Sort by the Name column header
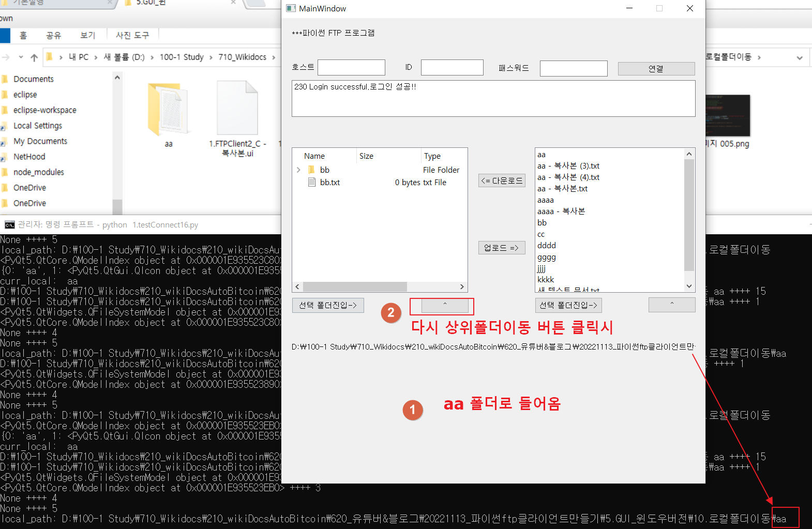 point(314,156)
